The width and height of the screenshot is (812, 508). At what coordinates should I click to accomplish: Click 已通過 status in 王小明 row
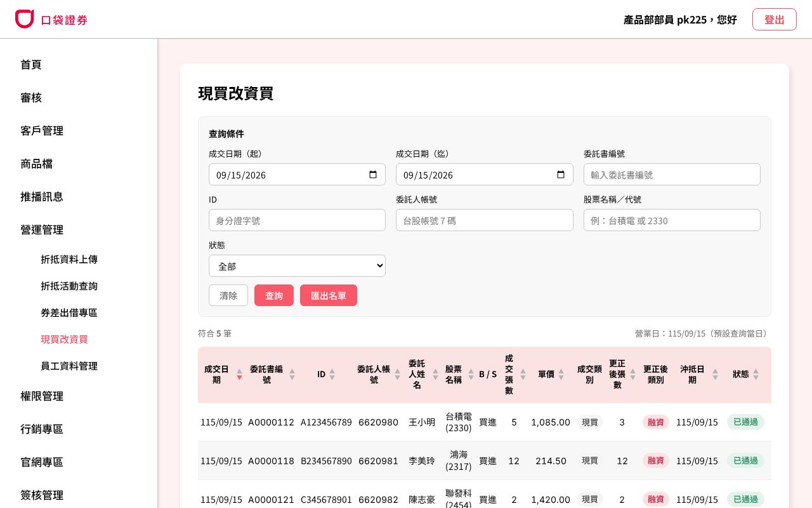[x=745, y=422]
